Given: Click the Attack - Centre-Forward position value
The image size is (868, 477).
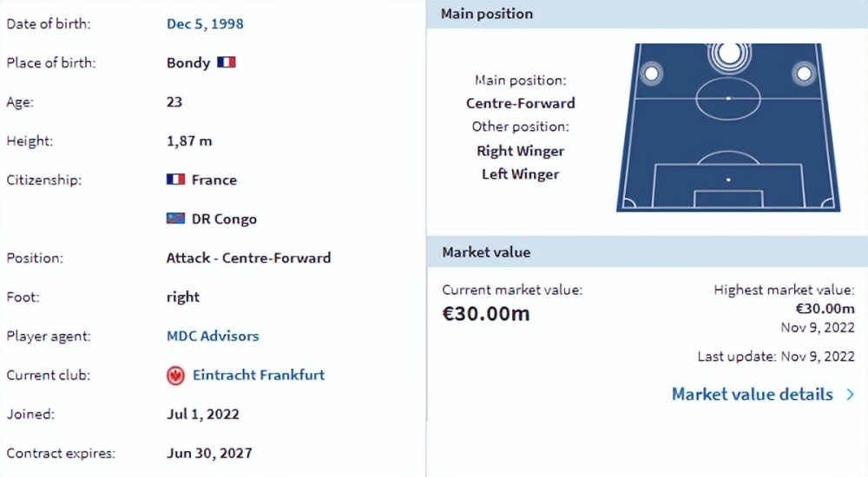Looking at the screenshot, I should (x=248, y=258).
